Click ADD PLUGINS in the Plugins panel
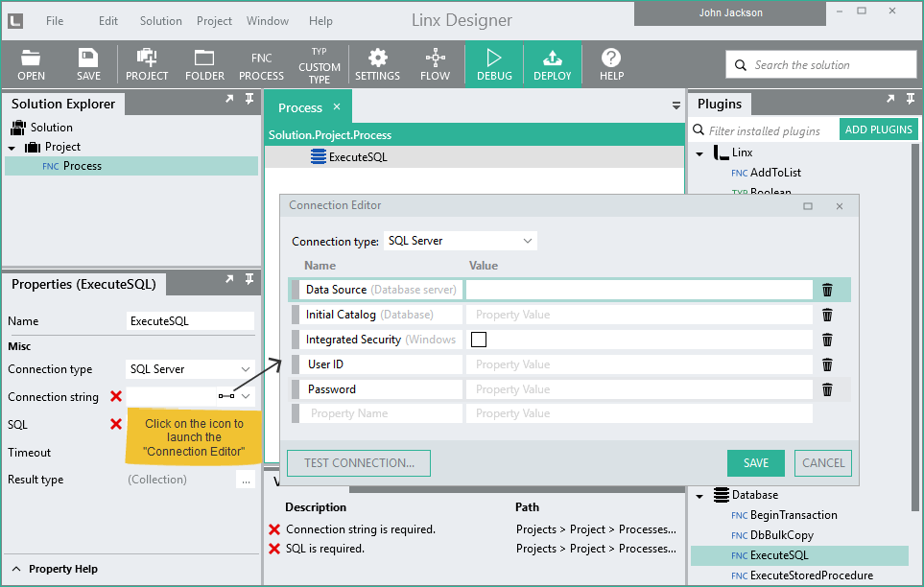Screen dimensions: 924x587 click(878, 129)
